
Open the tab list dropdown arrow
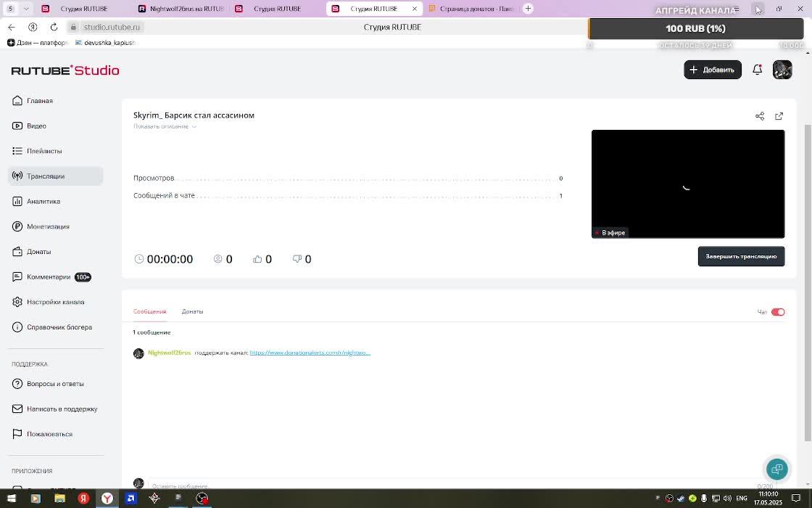click(26, 9)
